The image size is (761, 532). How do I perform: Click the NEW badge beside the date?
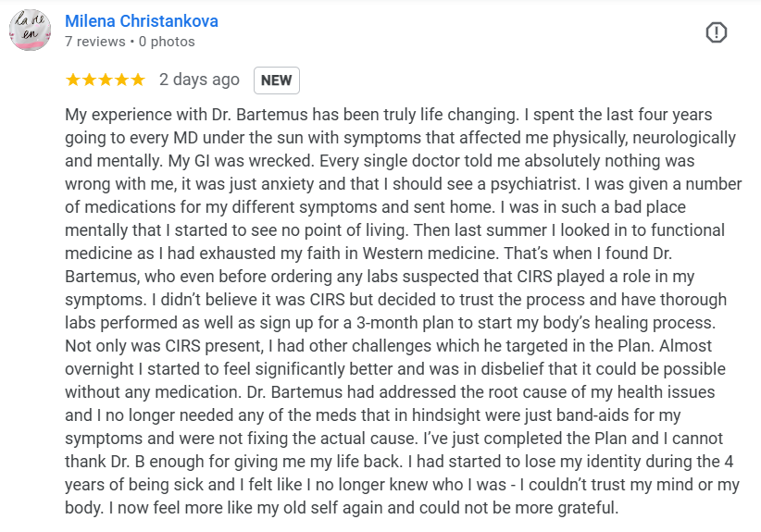click(x=276, y=80)
